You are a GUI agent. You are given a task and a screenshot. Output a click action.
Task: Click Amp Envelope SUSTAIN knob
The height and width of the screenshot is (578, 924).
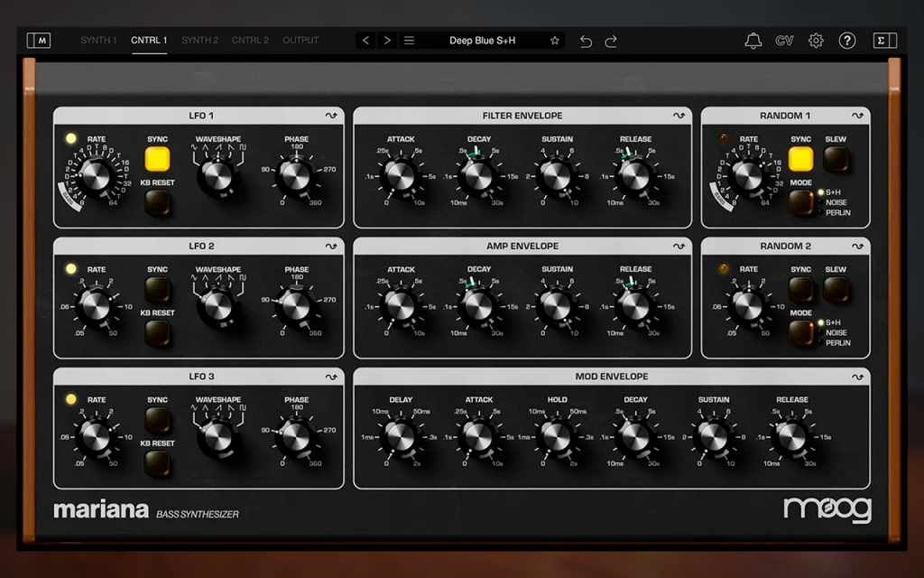(557, 306)
